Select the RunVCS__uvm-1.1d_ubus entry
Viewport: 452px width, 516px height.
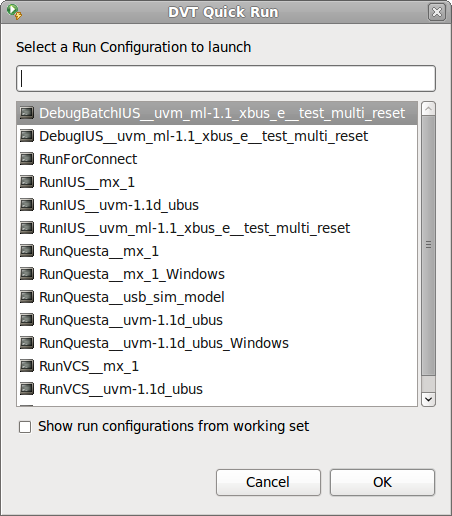217,389
